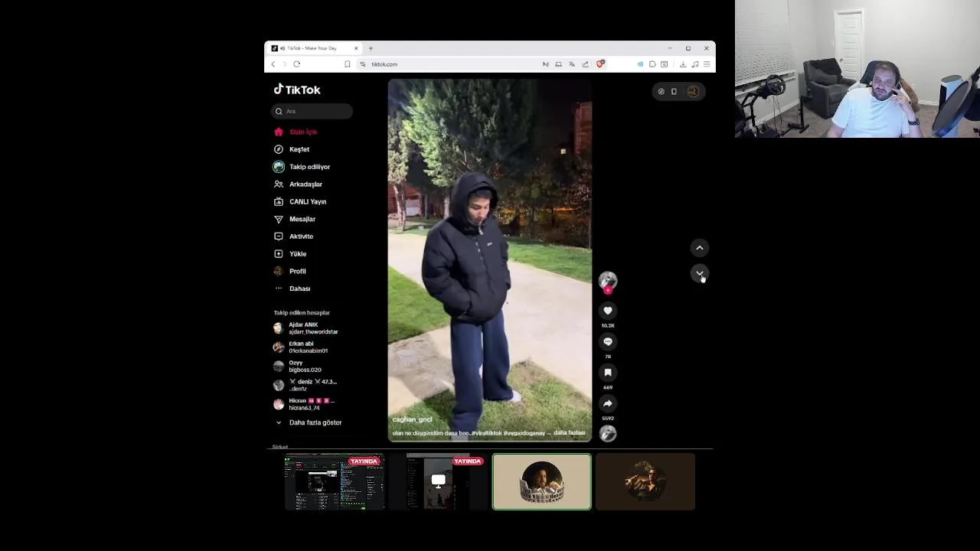This screenshot has width=980, height=551.
Task: Select the 'TikTok - Make Your Day' tab
Action: click(315, 48)
